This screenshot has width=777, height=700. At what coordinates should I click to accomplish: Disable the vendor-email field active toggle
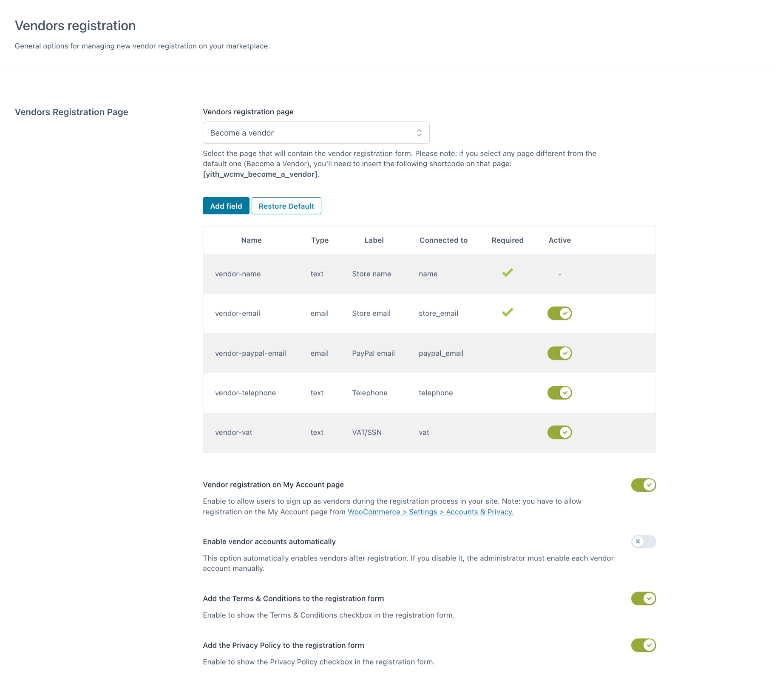(x=559, y=314)
